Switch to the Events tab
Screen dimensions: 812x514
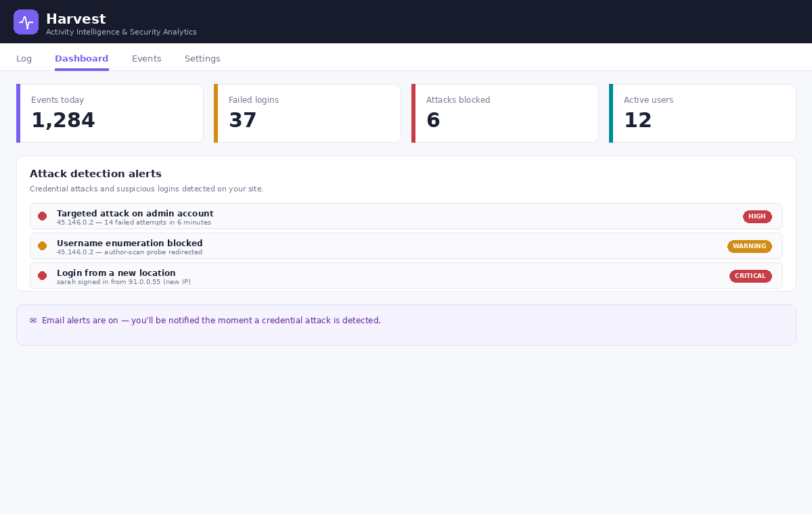tap(147, 59)
